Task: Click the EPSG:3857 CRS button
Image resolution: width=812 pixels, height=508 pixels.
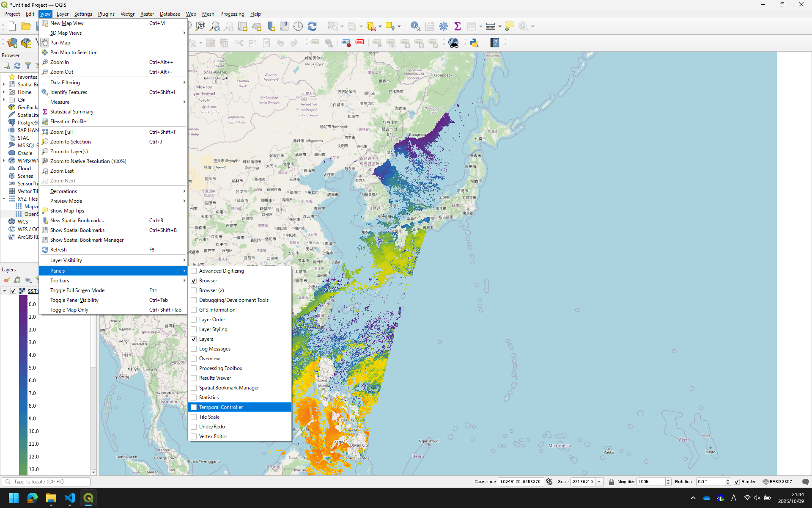Action: pyautogui.click(x=777, y=482)
